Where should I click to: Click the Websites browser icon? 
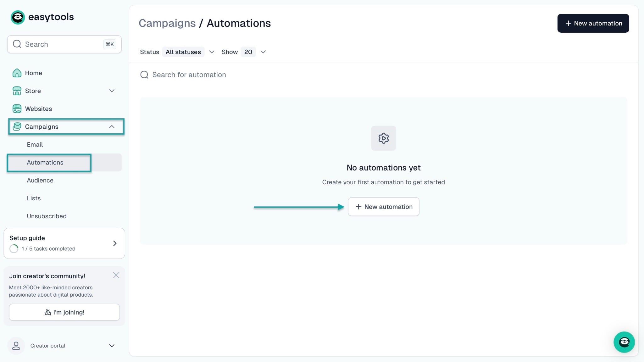17,109
